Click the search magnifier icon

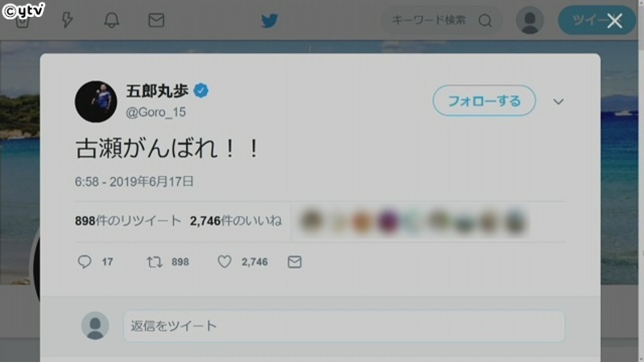pyautogui.click(x=485, y=20)
